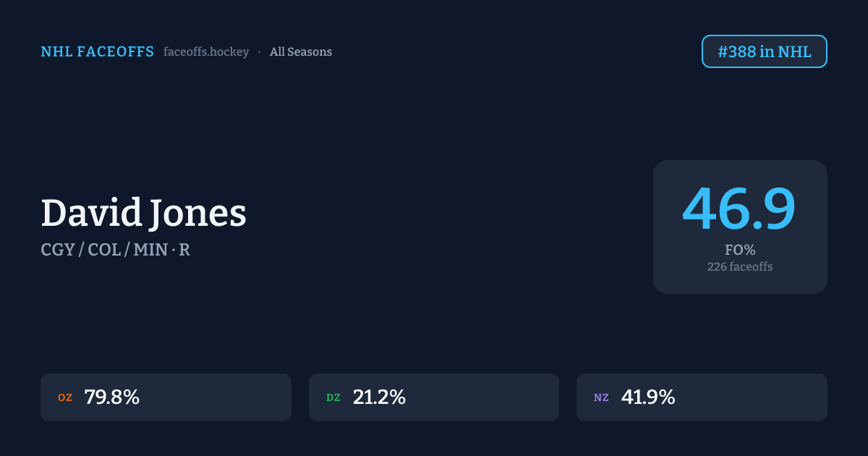The width and height of the screenshot is (868, 456).
Task: Click the R position letter after MIN
Action: (184, 250)
